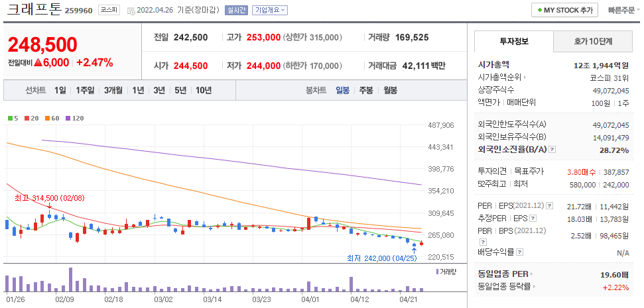
Task: Click the 투자의견 label
Action: coord(492,172)
